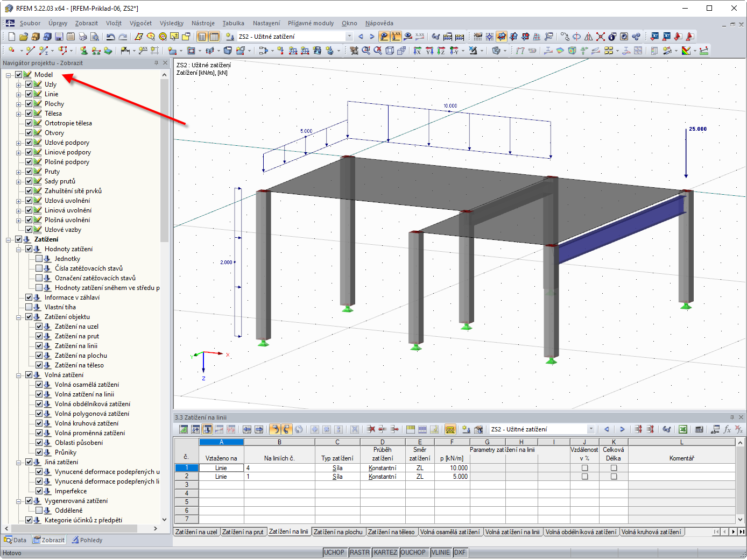Image resolution: width=747 pixels, height=560 pixels.
Task: Open the load case dropdown in table toolbar
Action: point(591,429)
